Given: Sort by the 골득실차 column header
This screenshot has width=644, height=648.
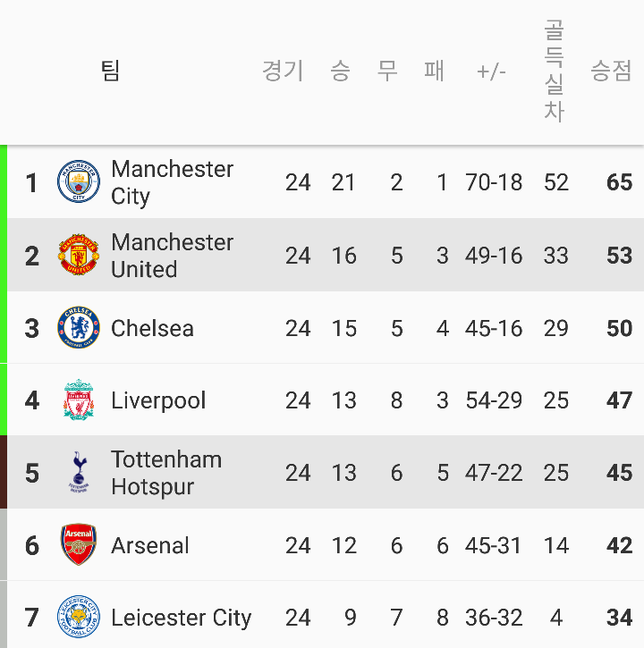Looking at the screenshot, I should (x=555, y=71).
